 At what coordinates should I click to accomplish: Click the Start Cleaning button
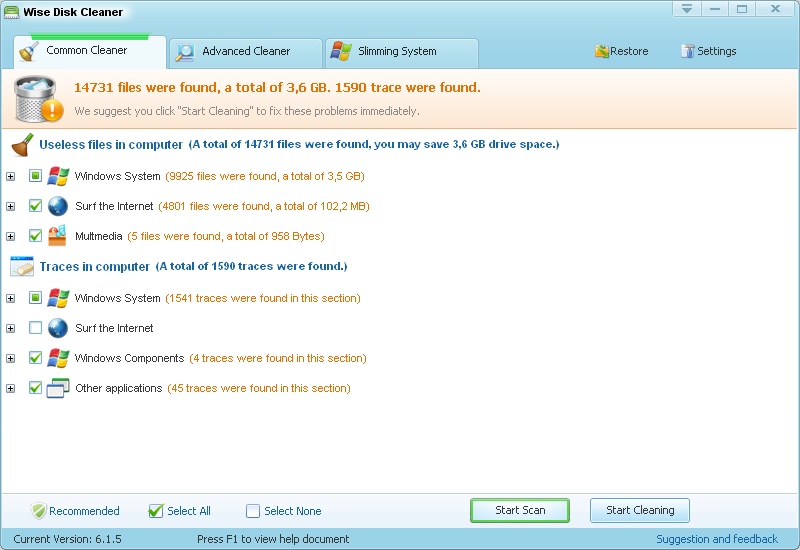pos(640,510)
